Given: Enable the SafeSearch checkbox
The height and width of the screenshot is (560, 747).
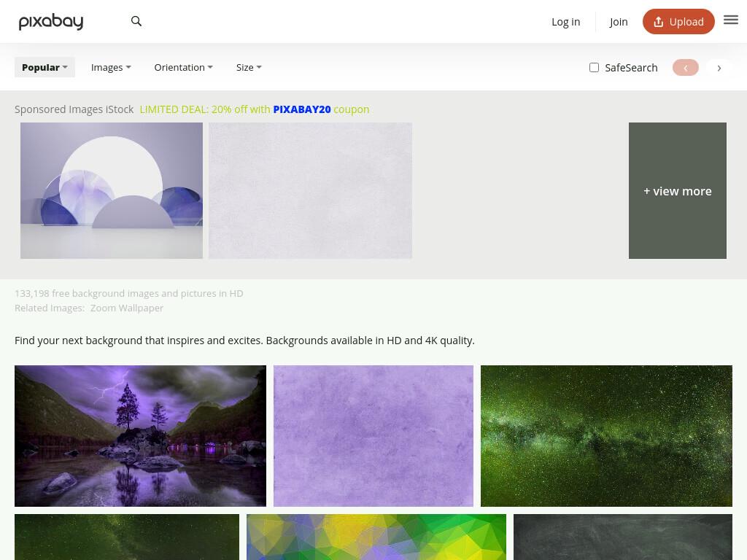Looking at the screenshot, I should (x=594, y=68).
